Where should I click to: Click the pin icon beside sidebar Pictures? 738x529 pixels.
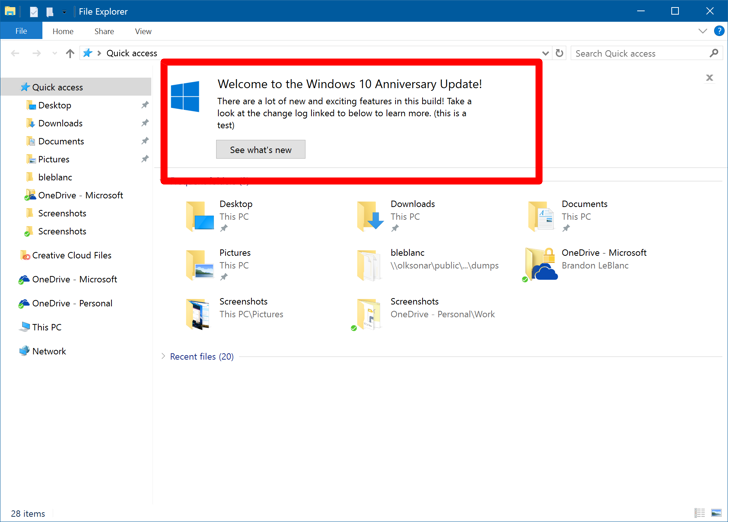pos(145,159)
